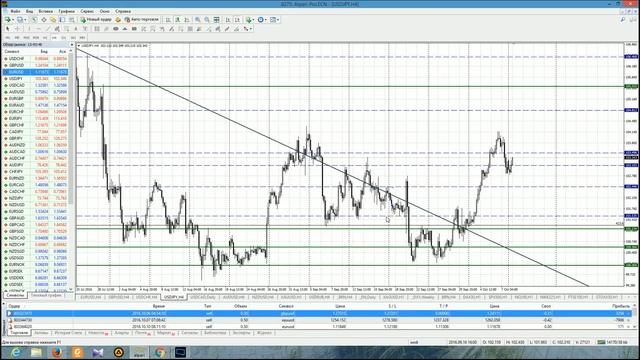Select the horizontal line tool
640x360 pixels.
(38, 29)
